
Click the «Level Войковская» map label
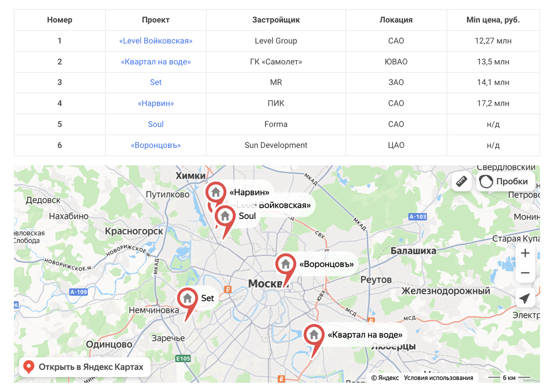[x=271, y=205]
